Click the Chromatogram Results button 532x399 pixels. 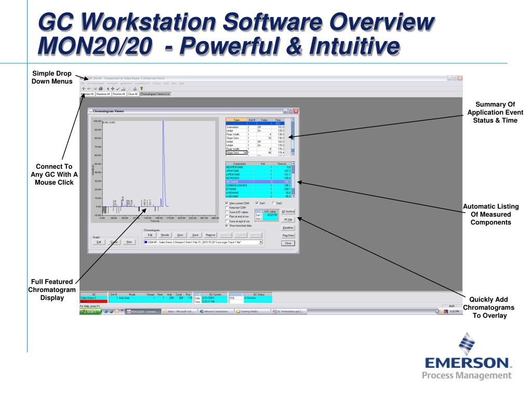click(x=165, y=235)
